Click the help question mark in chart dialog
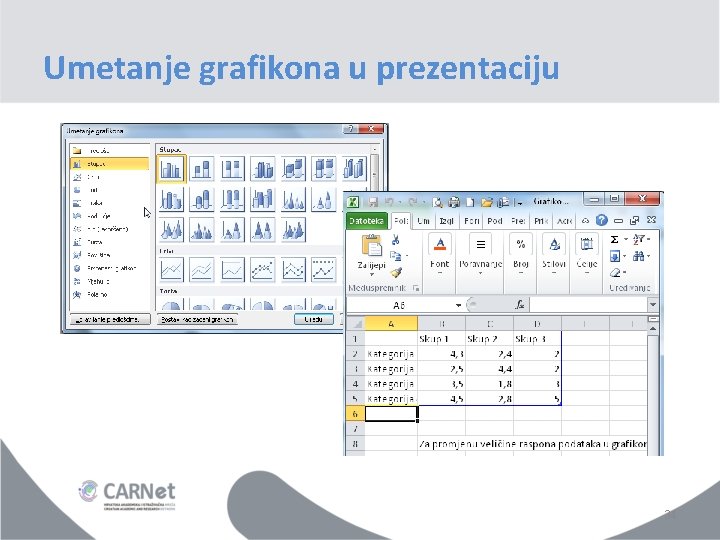Image resolution: width=720 pixels, height=540 pixels. 351,129
